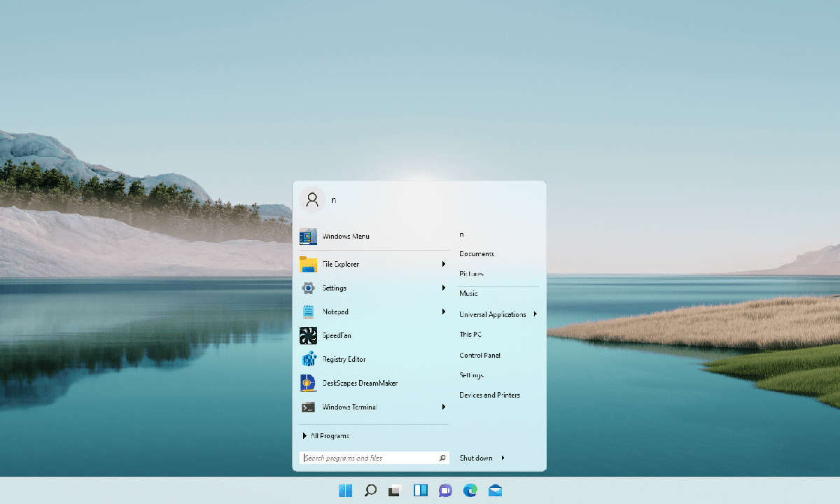Click the Registry Editor icon

tap(308, 359)
